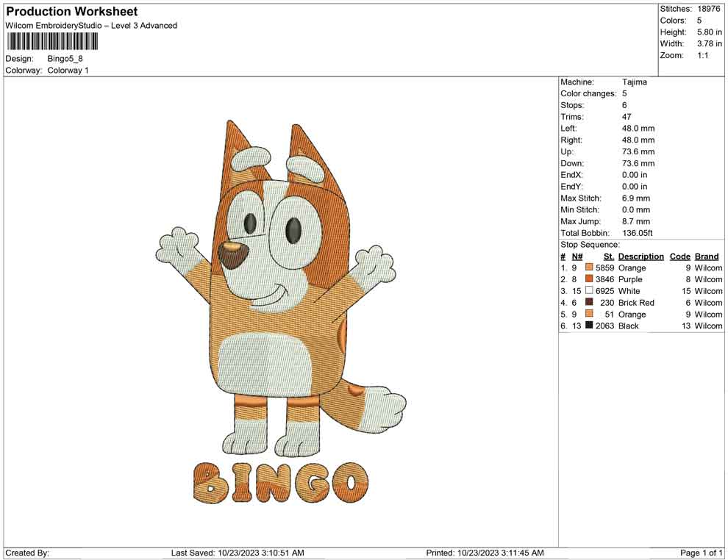Click the 'Color changes:' label
The image size is (728, 560).
tap(588, 93)
